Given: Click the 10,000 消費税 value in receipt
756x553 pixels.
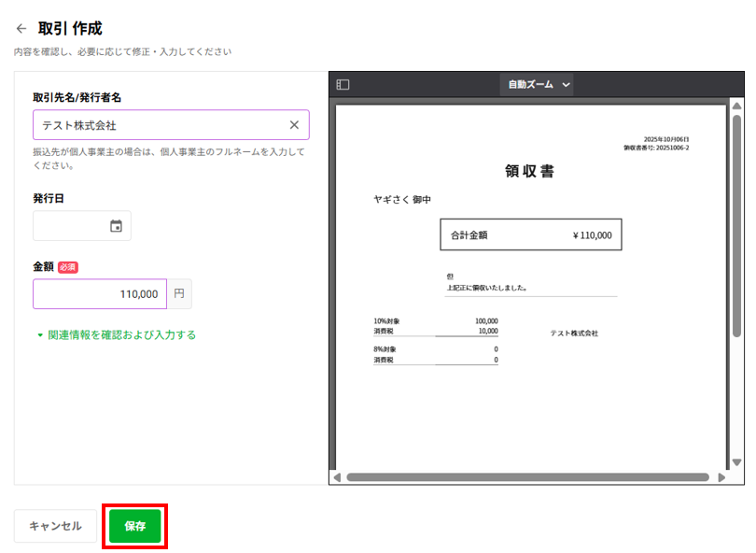Looking at the screenshot, I should (488, 331).
